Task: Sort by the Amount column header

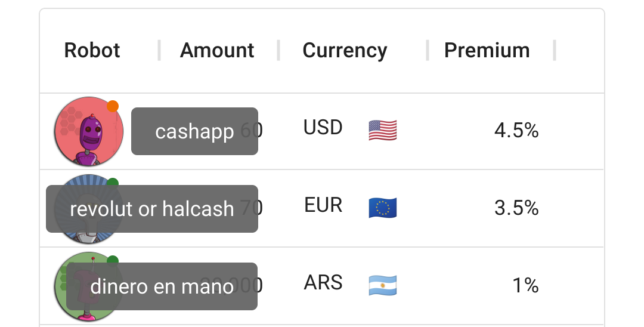Action: [x=217, y=51]
